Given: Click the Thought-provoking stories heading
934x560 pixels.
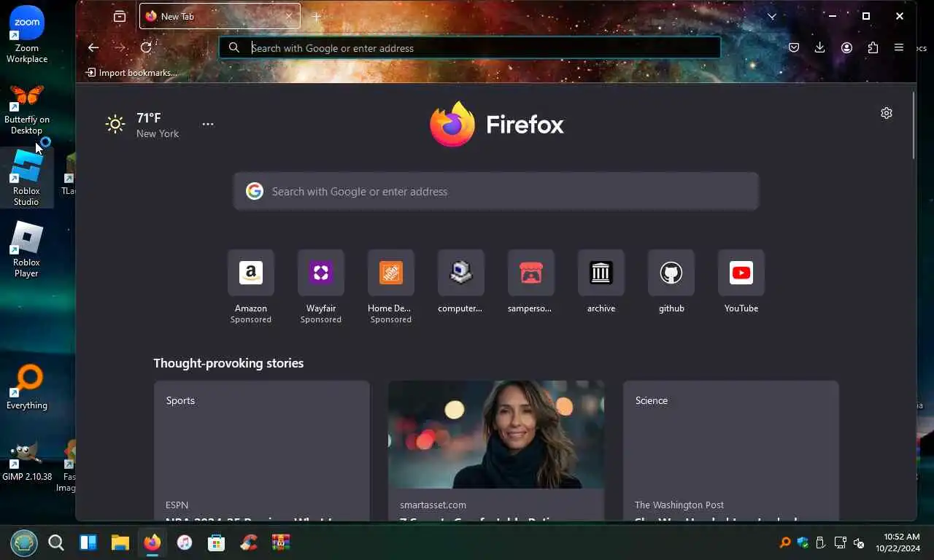Looking at the screenshot, I should (228, 363).
